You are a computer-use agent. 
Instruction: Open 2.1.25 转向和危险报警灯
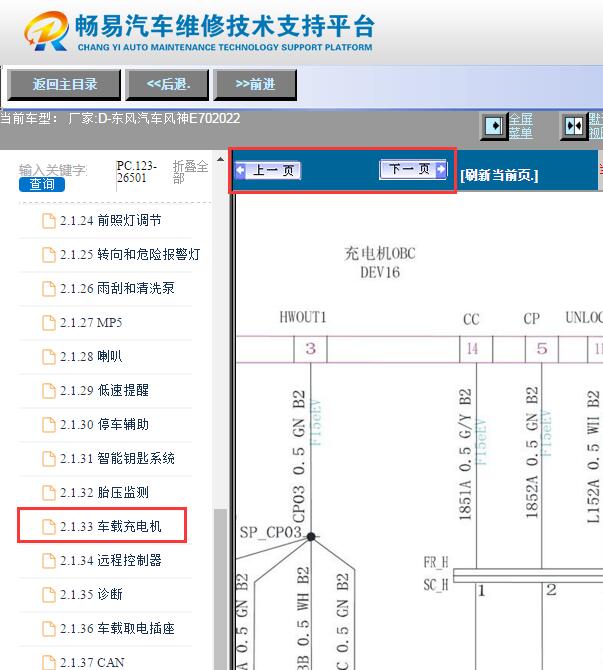pos(130,255)
